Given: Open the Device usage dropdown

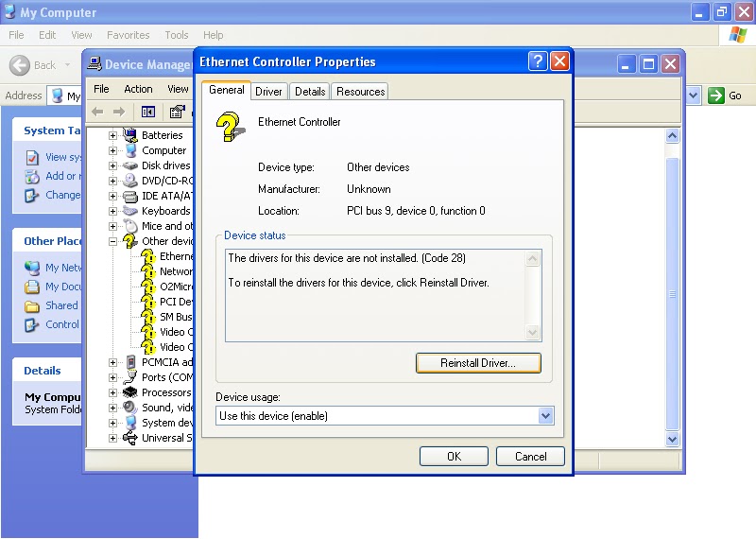Looking at the screenshot, I should pos(545,416).
